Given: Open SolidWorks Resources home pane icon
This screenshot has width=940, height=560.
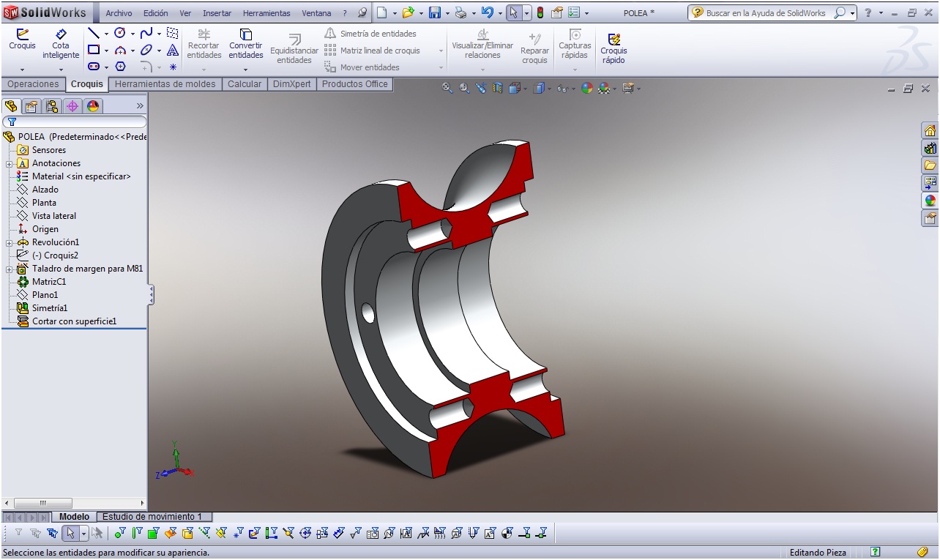Looking at the screenshot, I should [930, 131].
